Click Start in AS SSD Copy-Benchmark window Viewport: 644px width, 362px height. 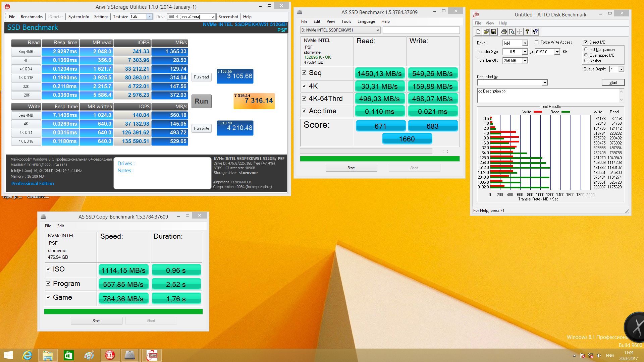tap(96, 321)
